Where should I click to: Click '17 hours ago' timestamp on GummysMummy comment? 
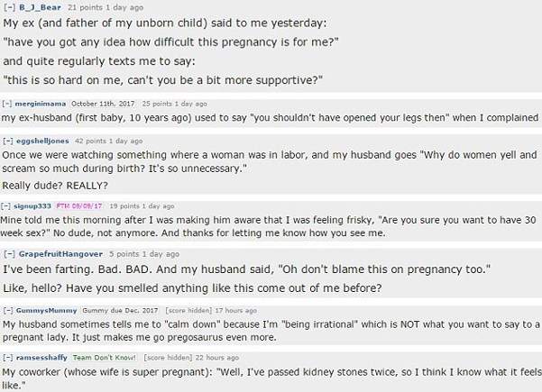point(235,311)
